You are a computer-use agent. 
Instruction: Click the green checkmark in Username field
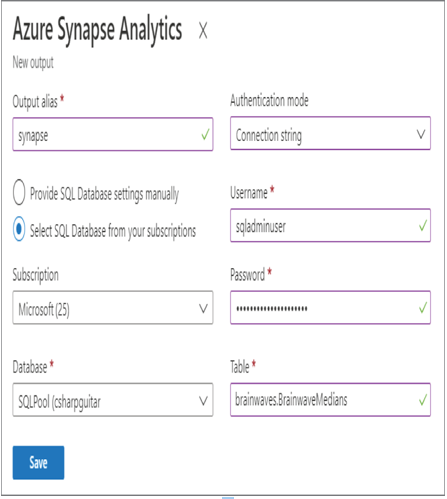[423, 225]
